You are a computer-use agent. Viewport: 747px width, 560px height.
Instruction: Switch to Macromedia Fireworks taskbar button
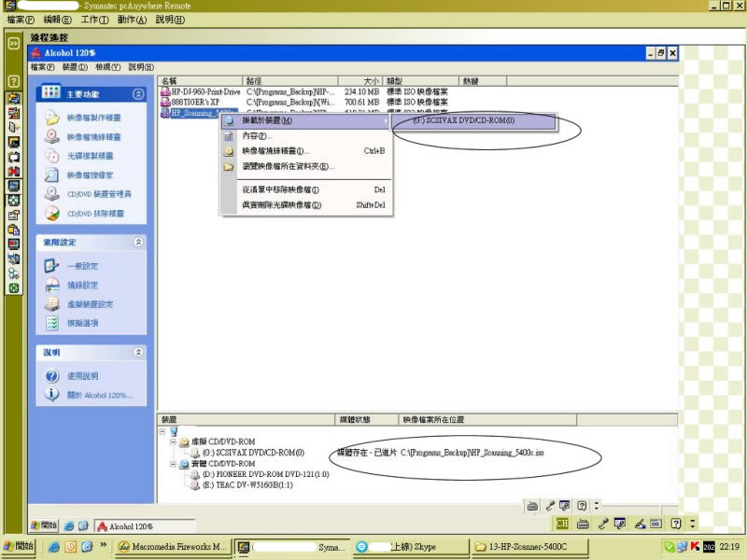(174, 547)
